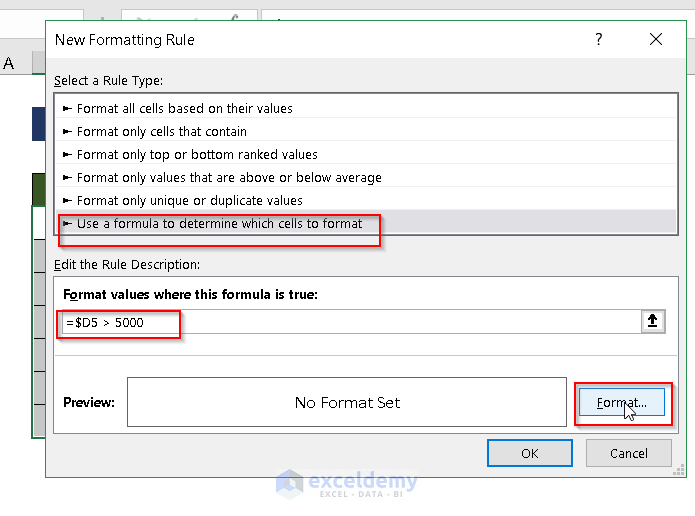Image resolution: width=695 pixels, height=516 pixels.
Task: Select 'Format all cells based on their values'
Action: click(366, 108)
